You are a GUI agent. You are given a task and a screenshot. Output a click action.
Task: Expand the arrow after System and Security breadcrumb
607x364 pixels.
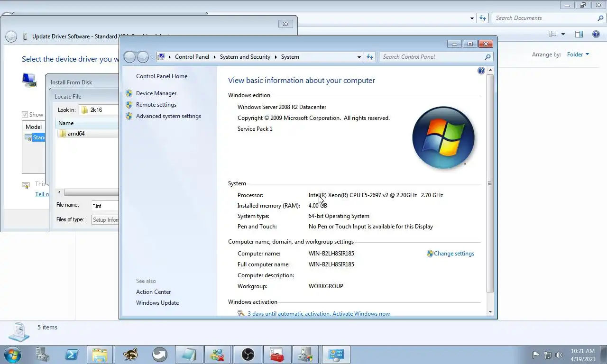[276, 57]
